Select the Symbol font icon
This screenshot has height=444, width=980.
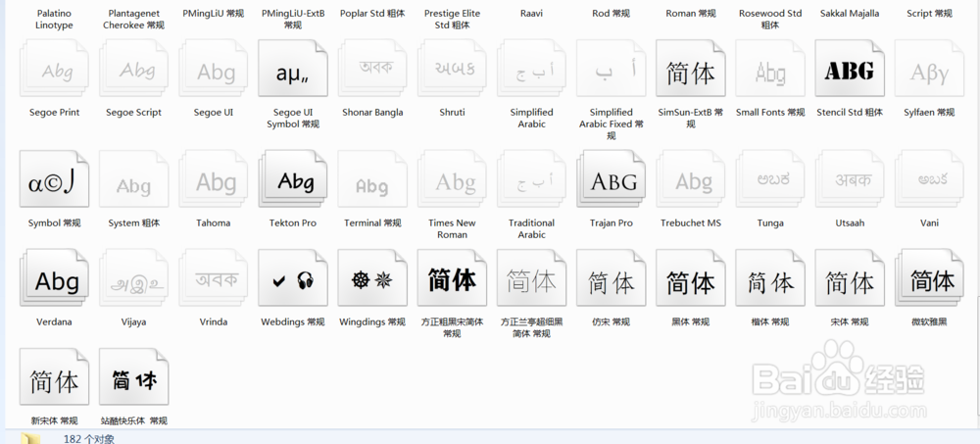pyautogui.click(x=54, y=178)
